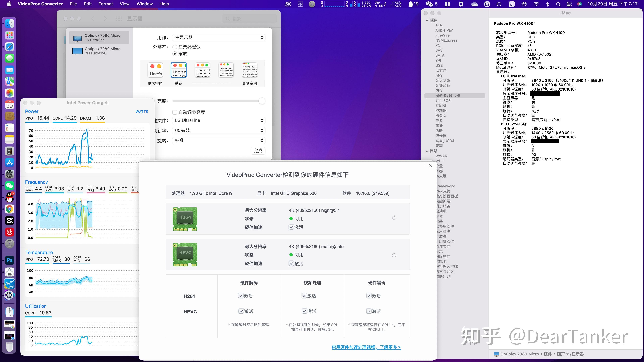Toggle H264 hardware decoding checkbox
This screenshot has width=644, height=362.
click(x=241, y=296)
